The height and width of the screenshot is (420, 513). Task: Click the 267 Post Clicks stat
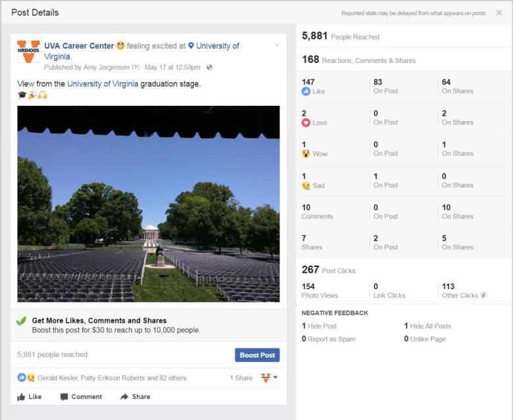point(328,269)
